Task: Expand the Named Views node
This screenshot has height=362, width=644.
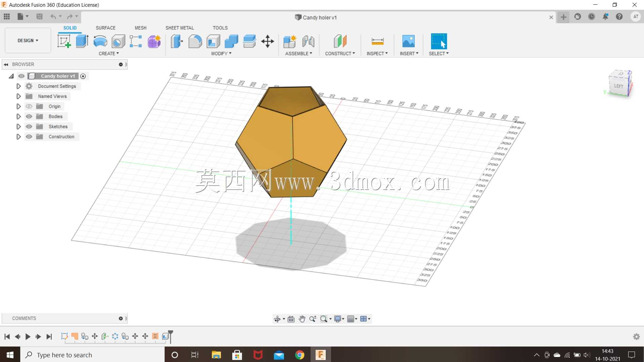Action: click(x=19, y=96)
